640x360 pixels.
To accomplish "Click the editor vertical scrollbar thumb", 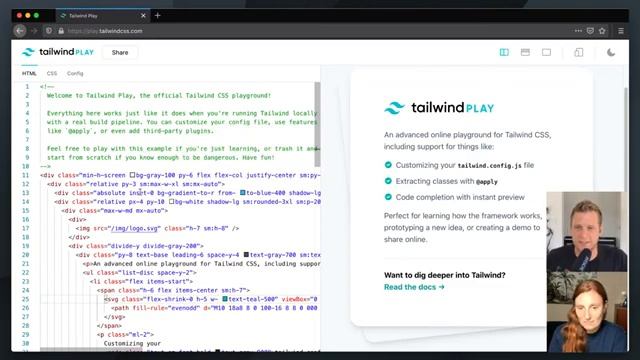I will [x=317, y=124].
